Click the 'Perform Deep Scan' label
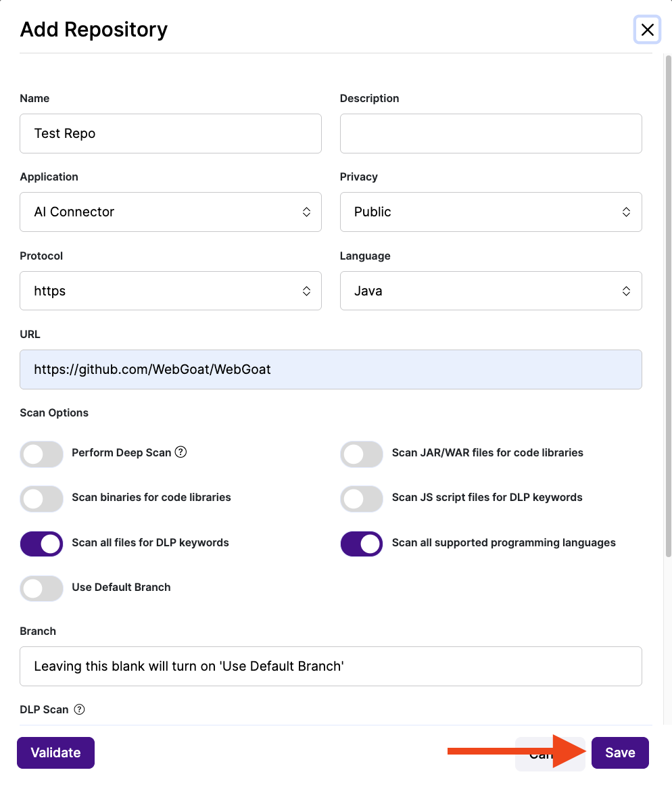672x787 pixels. (x=122, y=453)
